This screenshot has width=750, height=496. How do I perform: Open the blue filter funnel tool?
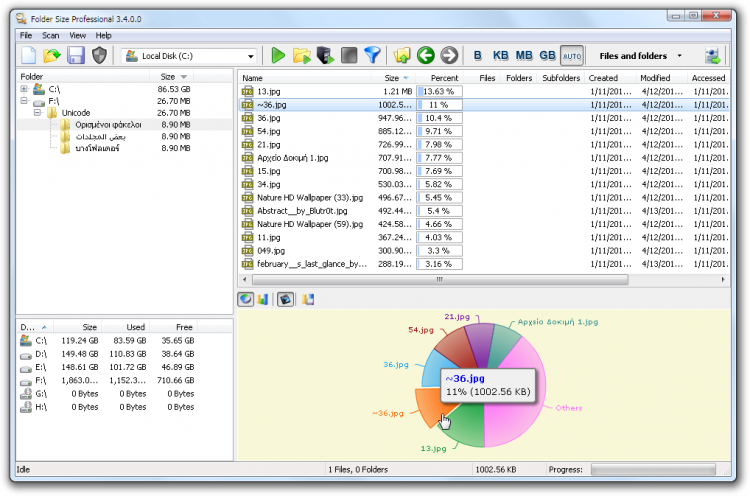(x=372, y=56)
